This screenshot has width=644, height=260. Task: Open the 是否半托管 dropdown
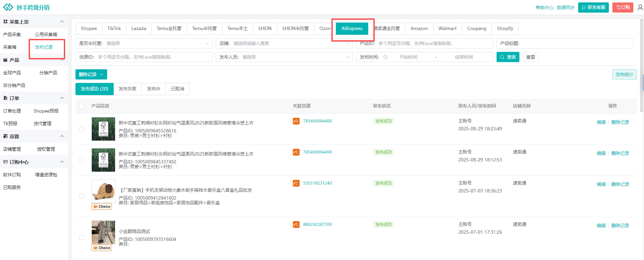pyautogui.click(x=143, y=43)
